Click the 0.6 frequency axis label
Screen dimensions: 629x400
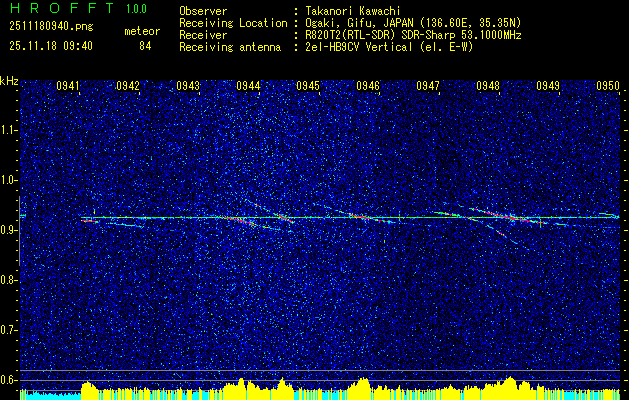[x=8, y=380]
